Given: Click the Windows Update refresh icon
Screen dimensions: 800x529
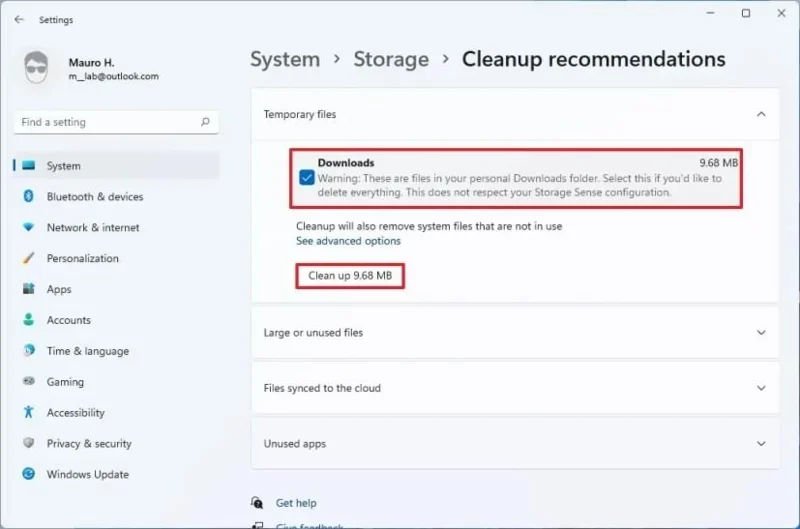Looking at the screenshot, I should coord(29,473).
